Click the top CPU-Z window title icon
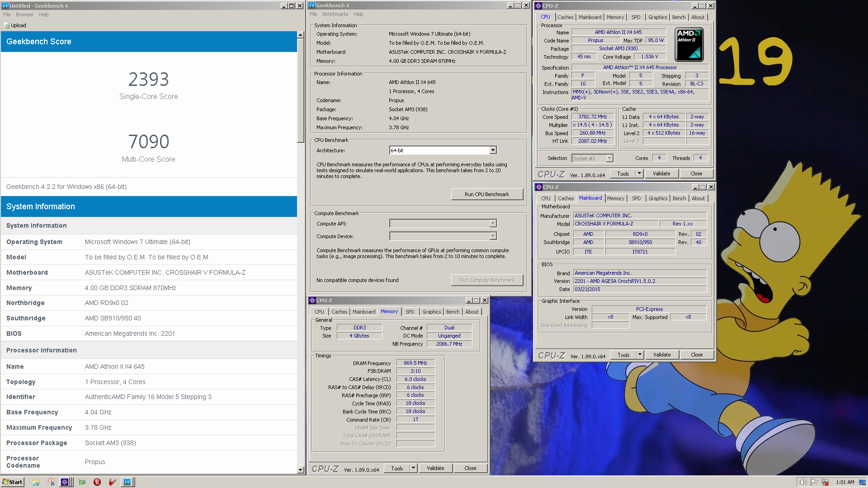The width and height of the screenshot is (868, 488). coord(538,6)
